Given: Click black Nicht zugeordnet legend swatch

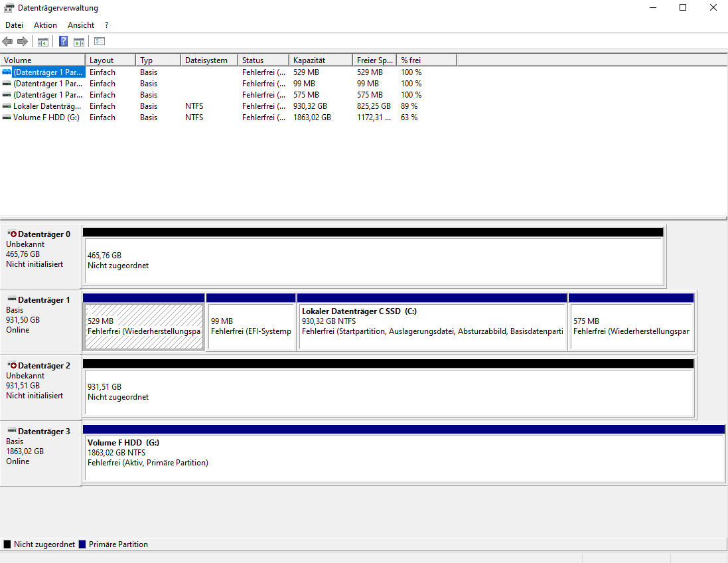Looking at the screenshot, I should click(x=7, y=544).
